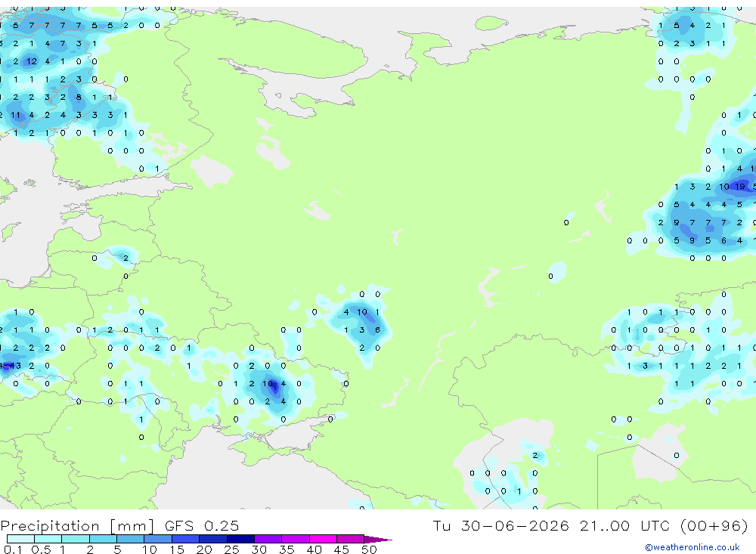Click the '11' precipitation value on the map
The height and width of the screenshot is (554, 756).
tap(15, 115)
